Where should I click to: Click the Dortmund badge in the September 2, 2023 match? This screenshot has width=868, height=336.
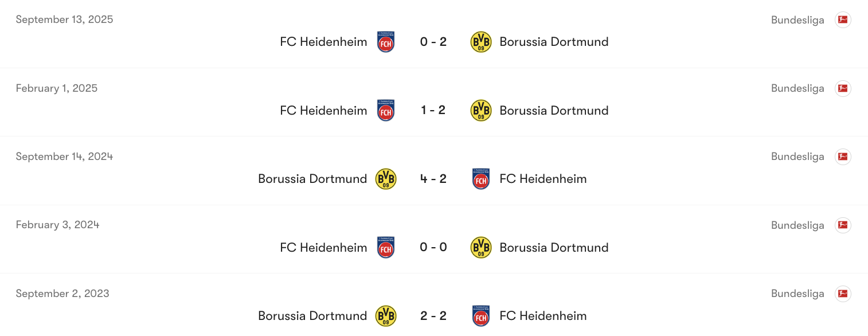tap(385, 315)
